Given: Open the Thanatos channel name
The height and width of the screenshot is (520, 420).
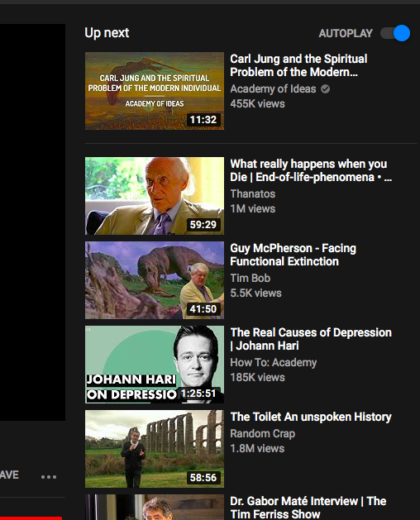Looking at the screenshot, I should point(253,193).
